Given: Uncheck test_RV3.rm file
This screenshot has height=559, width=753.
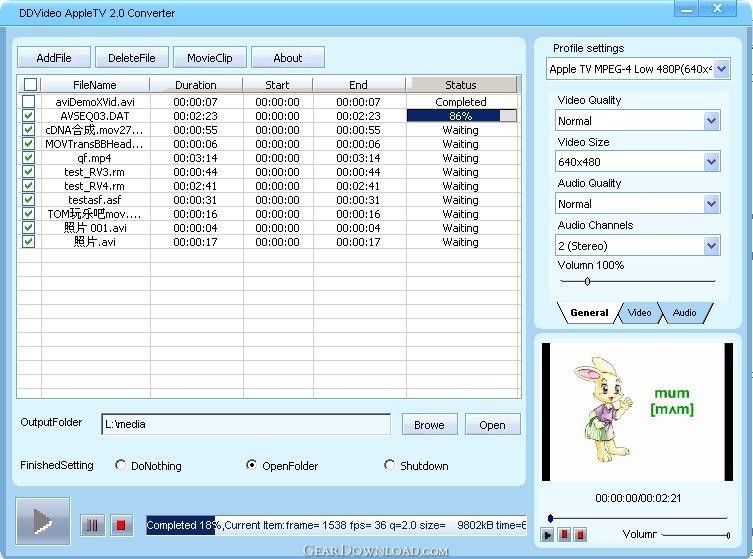Looking at the screenshot, I should [28, 171].
